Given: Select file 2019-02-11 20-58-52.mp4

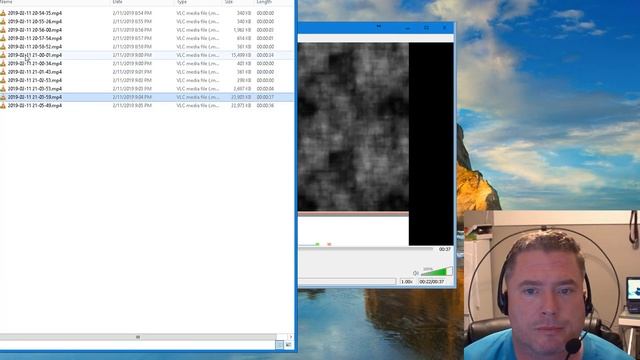Looking at the screenshot, I should click(35, 47).
